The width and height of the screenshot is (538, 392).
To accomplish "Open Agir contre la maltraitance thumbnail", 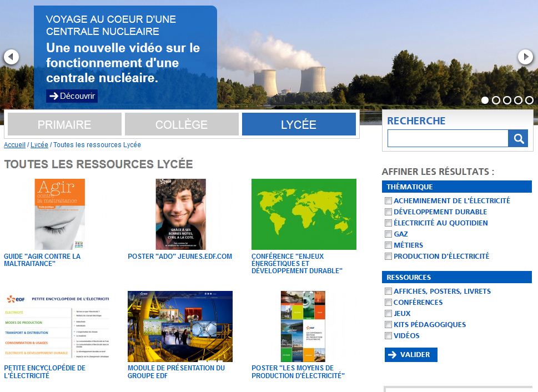I will click(60, 214).
